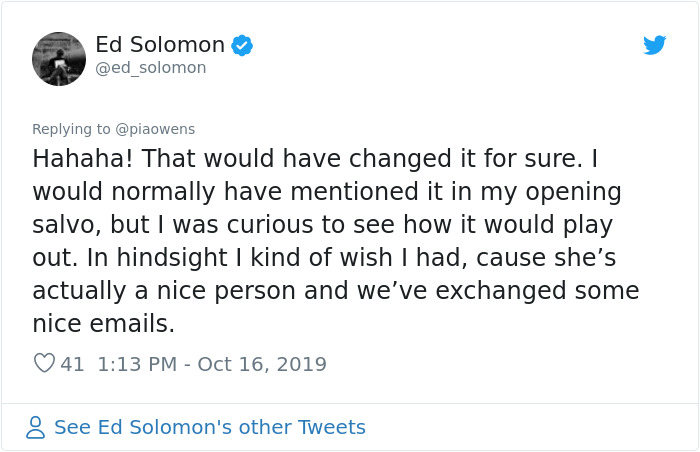
Task: Open the @ed_solomon handle
Action: pos(150,68)
